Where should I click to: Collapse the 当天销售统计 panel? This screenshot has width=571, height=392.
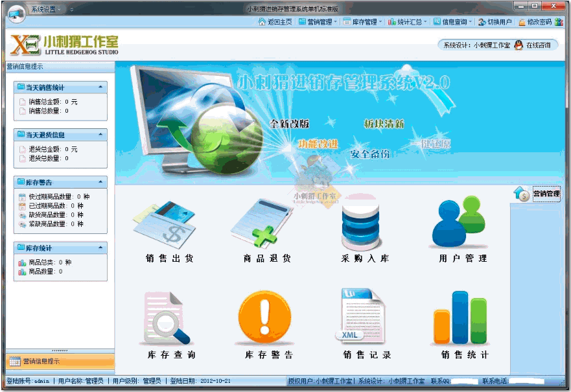coord(100,87)
